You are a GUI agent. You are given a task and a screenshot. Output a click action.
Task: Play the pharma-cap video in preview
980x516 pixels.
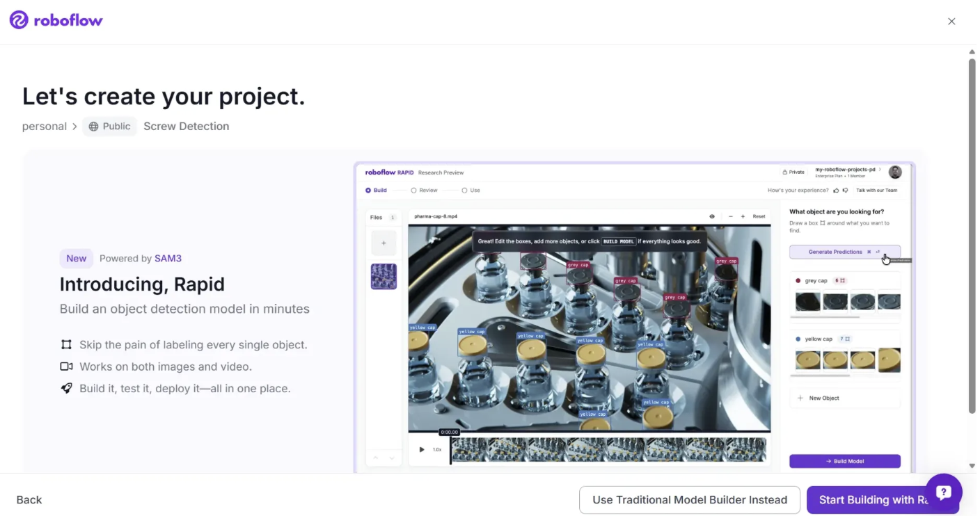point(421,450)
